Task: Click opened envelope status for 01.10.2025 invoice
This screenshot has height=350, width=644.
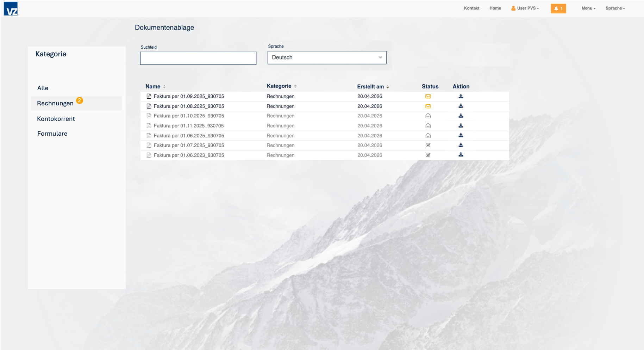Action: pos(428,116)
